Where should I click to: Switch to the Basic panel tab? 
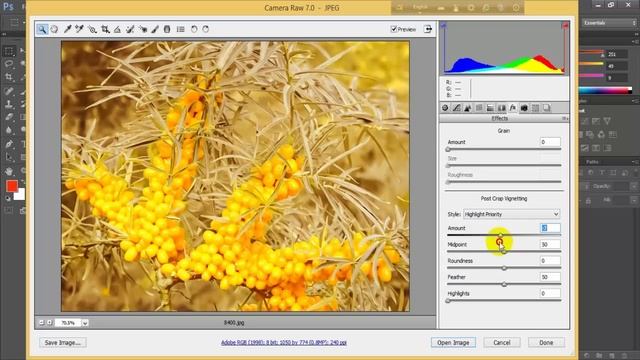[445, 108]
